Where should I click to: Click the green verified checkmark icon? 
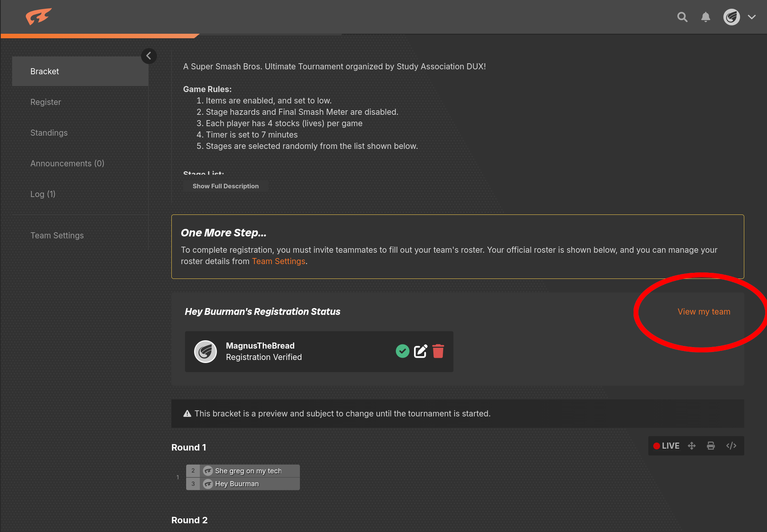[402, 351]
